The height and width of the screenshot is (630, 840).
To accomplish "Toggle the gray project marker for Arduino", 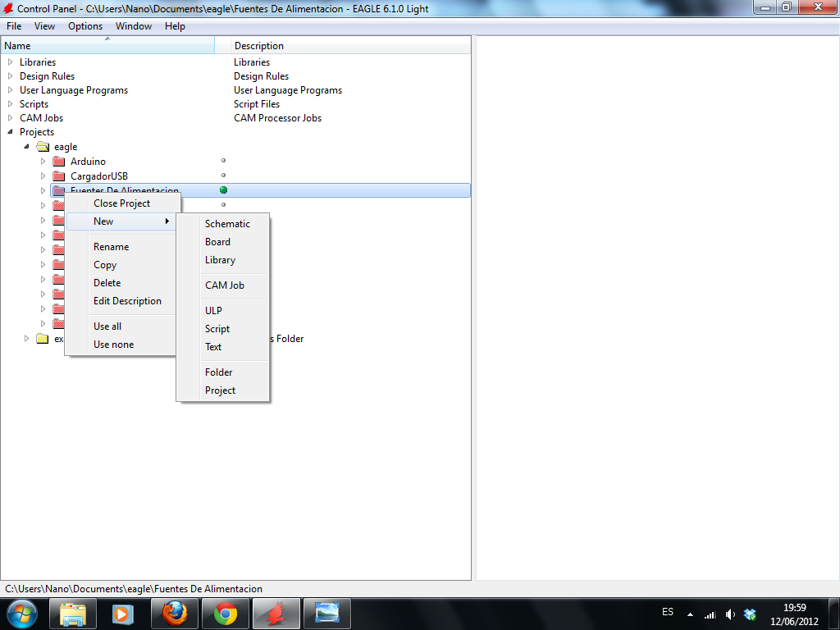I will (223, 161).
